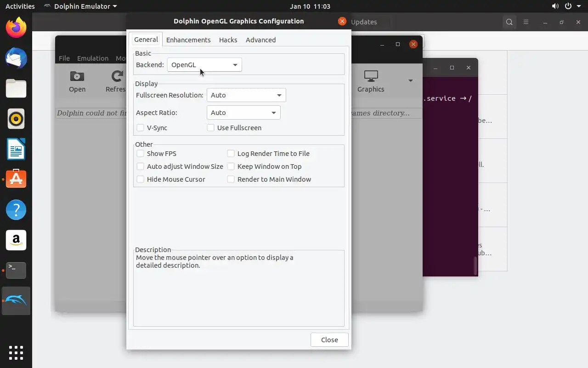The width and height of the screenshot is (588, 368).
Task: Open the hamburger menu in Software header
Action: (526, 22)
